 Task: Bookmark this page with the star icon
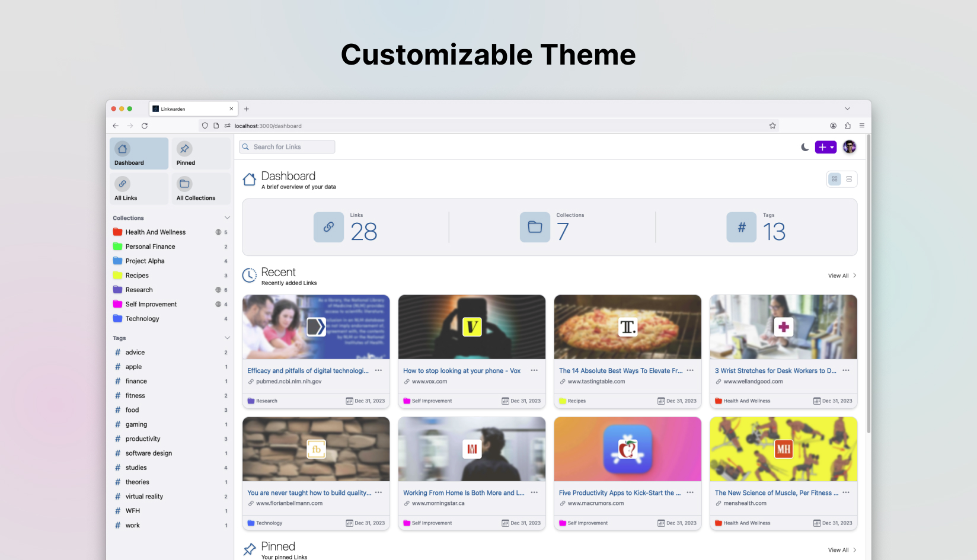[772, 126]
